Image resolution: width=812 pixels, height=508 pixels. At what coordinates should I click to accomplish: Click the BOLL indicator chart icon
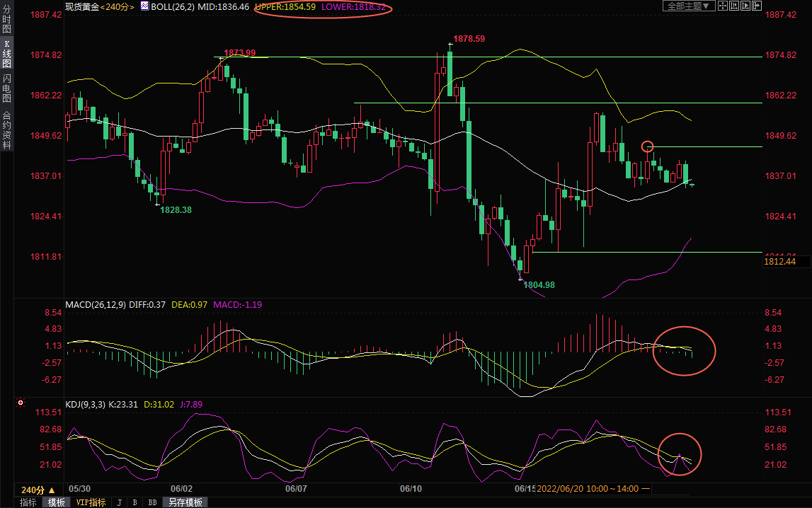144,6
